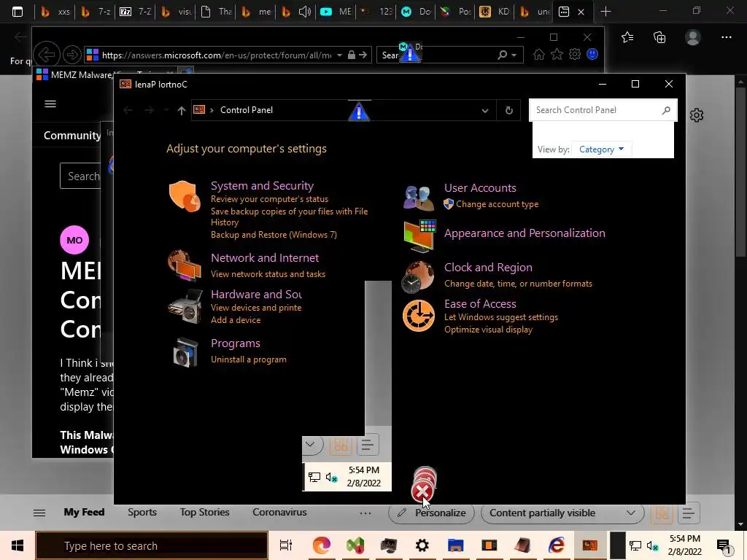Open Clock and Region globe icon
The width and height of the screenshot is (747, 560).
tap(417, 276)
